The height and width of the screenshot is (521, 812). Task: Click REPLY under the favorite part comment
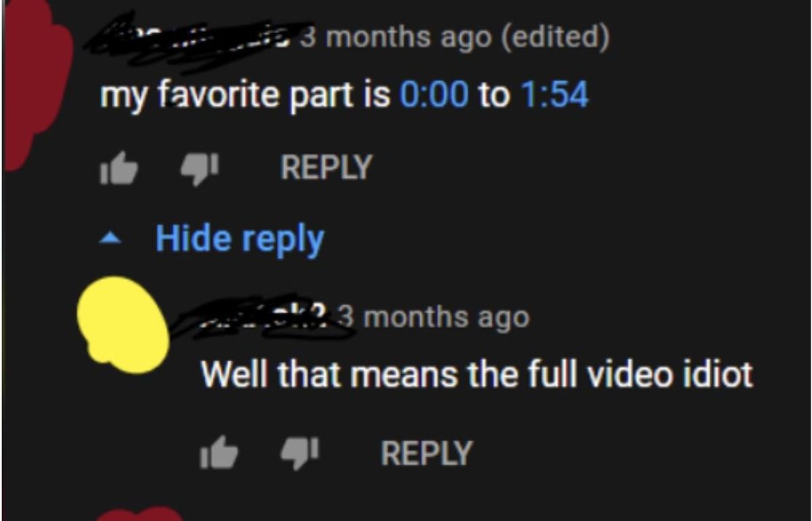326,168
